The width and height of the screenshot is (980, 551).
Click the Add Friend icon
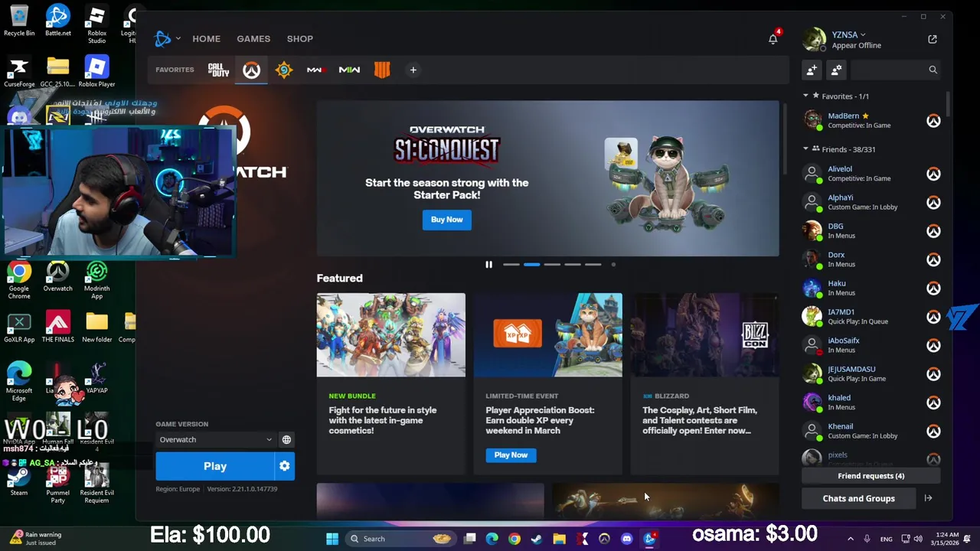tap(812, 70)
